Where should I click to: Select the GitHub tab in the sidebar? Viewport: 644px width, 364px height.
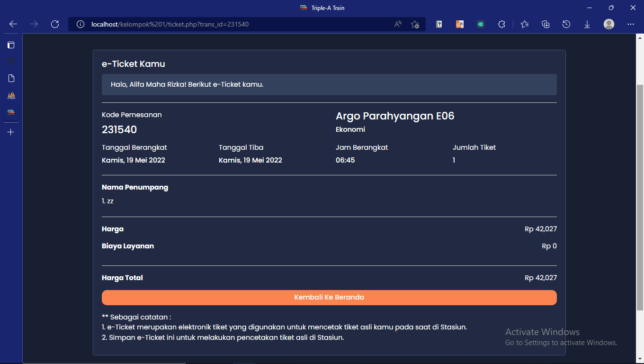click(x=10, y=61)
